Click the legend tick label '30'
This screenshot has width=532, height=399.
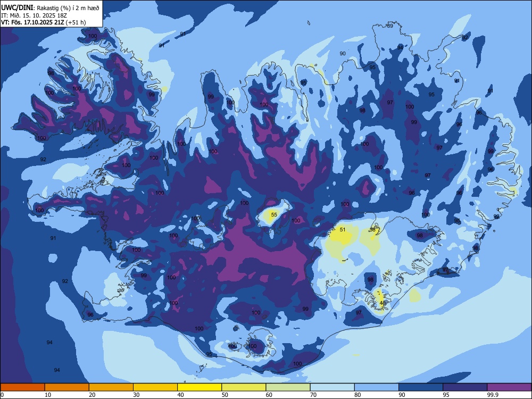(136, 395)
